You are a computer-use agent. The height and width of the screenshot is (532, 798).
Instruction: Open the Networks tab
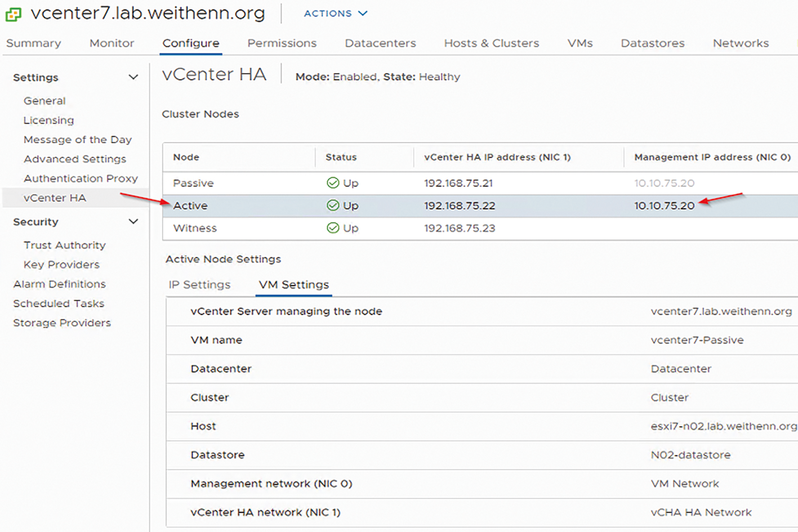click(x=741, y=43)
